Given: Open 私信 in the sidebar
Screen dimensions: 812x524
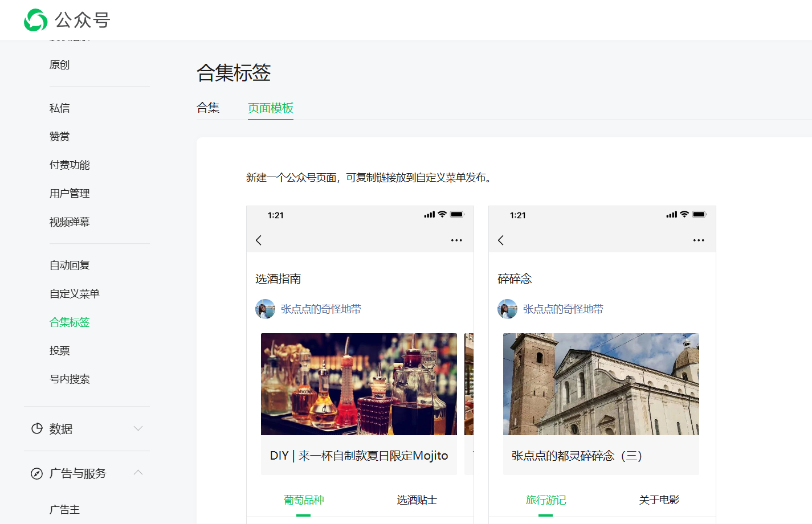Looking at the screenshot, I should (60, 108).
